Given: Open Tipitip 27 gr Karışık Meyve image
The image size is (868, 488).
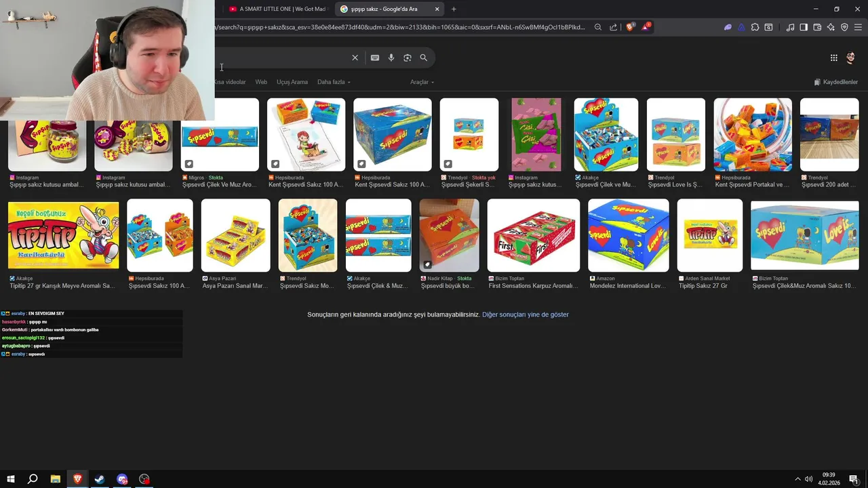Looking at the screenshot, I should [x=63, y=235].
